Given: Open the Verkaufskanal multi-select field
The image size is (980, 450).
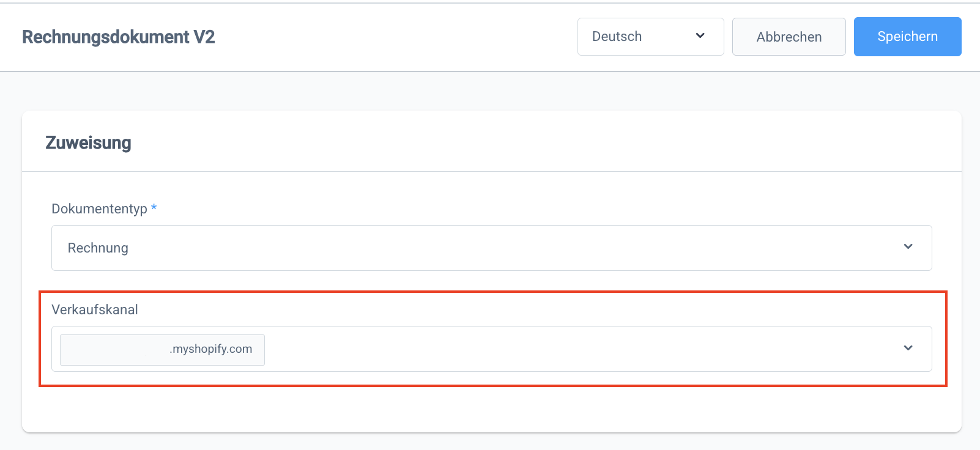Looking at the screenshot, I should [x=581, y=349].
